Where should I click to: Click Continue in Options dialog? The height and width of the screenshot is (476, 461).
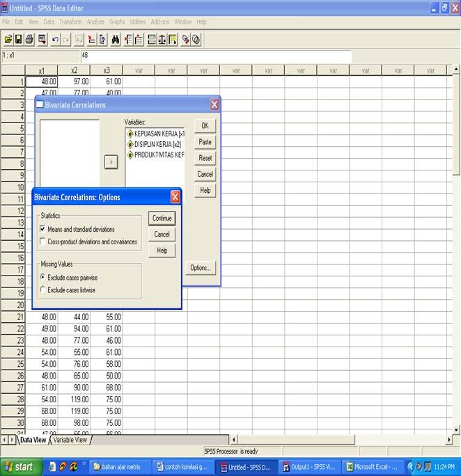point(162,219)
